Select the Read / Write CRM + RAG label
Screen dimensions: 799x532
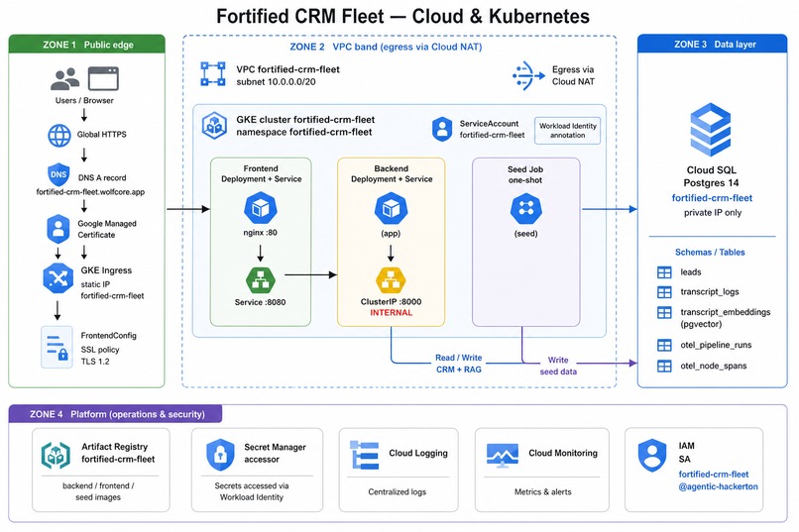(459, 364)
